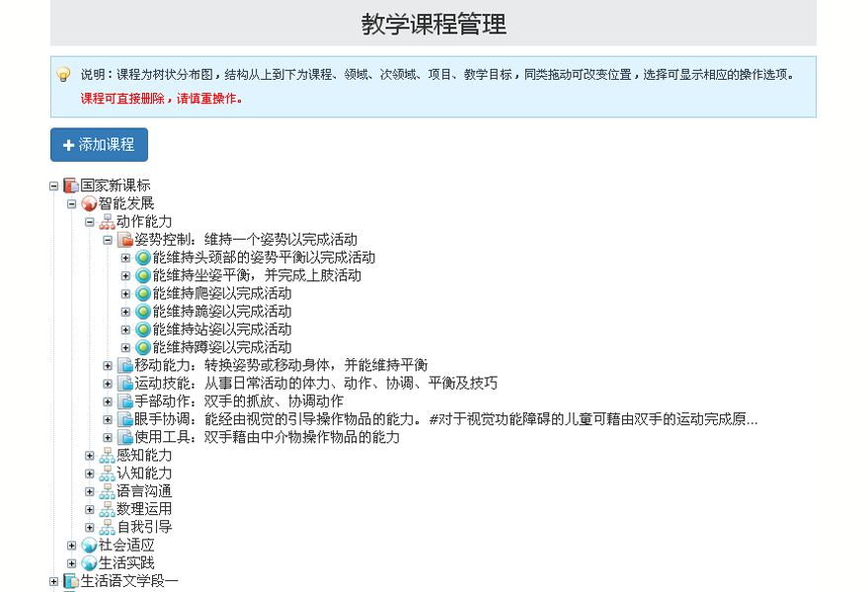Viewport: 868px width, 592px height.
Task: Select the 数理运用 tree item
Action: click(145, 508)
